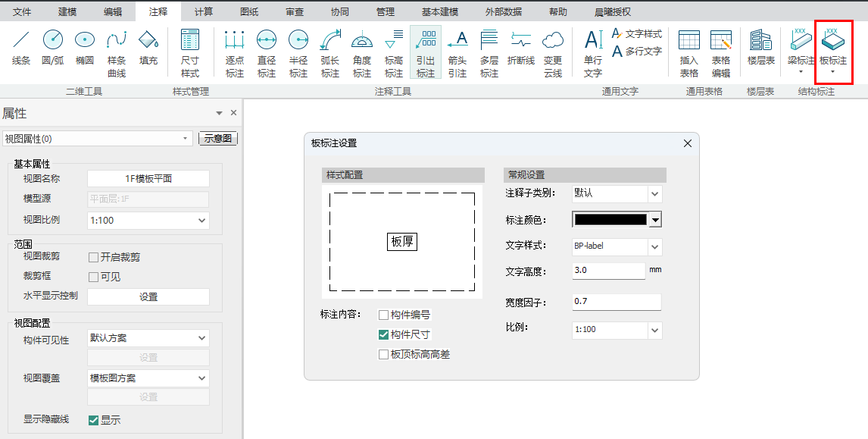
Task: Uncheck the 构件尺寸 checkbox
Action: [384, 334]
